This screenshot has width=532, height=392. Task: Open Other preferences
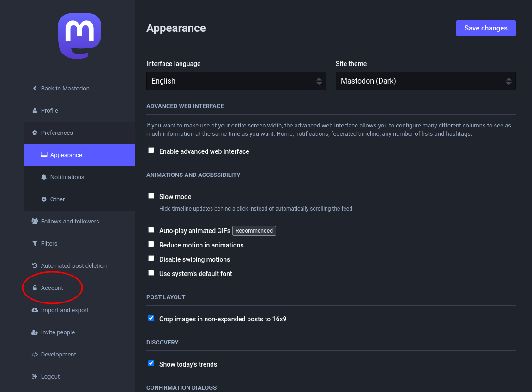pyautogui.click(x=79, y=199)
